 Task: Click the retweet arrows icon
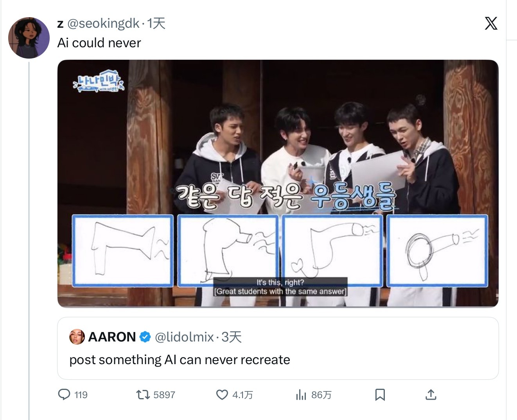(143, 395)
